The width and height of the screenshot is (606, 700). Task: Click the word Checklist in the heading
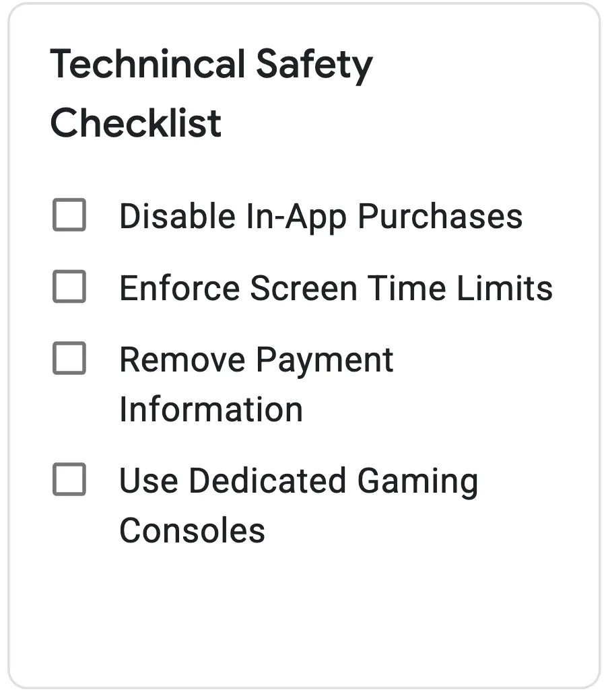pos(137,123)
